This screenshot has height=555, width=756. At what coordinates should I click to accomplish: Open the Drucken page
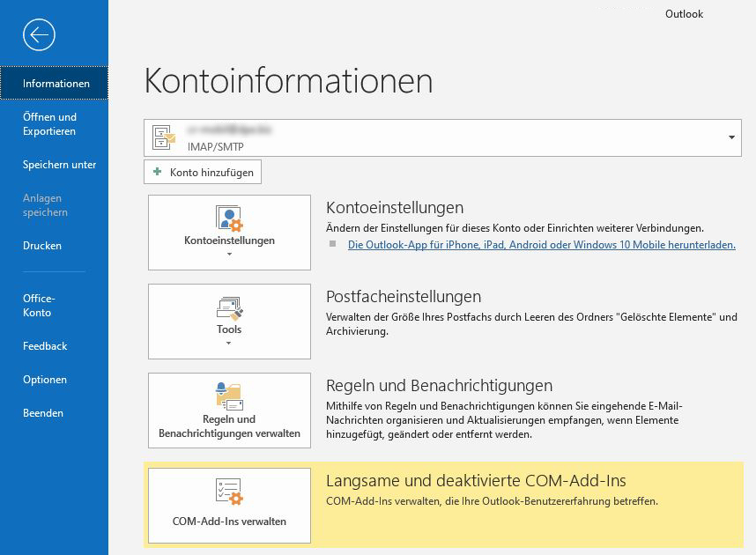[x=42, y=246]
